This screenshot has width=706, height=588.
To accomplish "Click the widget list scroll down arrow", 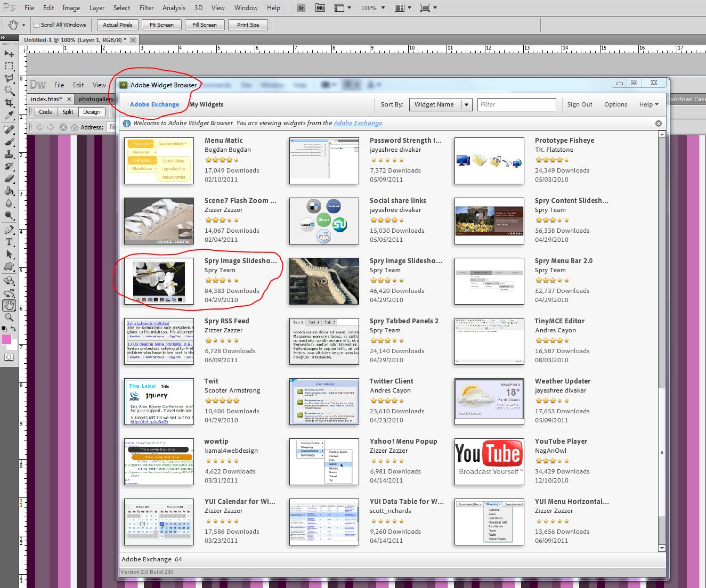I will (x=662, y=548).
